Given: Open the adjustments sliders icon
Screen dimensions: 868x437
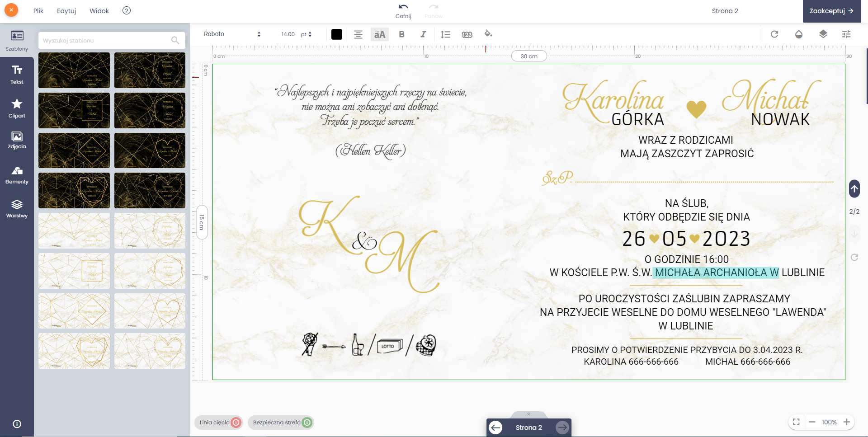Looking at the screenshot, I should tap(846, 34).
